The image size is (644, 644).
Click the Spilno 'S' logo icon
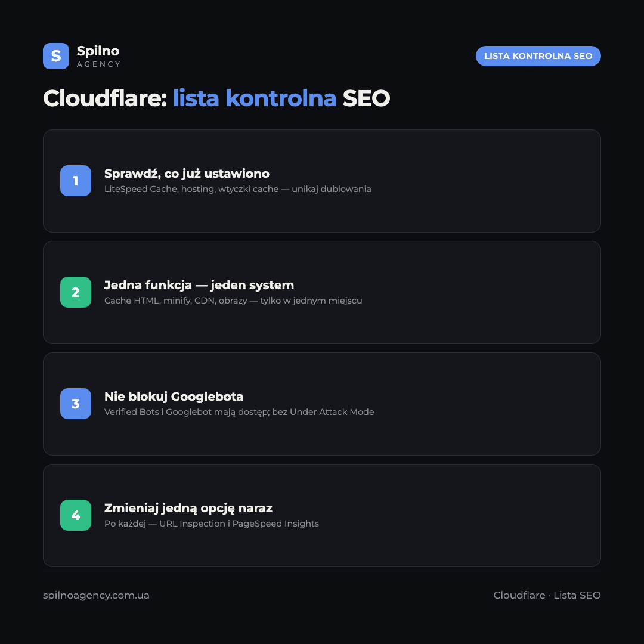56,56
